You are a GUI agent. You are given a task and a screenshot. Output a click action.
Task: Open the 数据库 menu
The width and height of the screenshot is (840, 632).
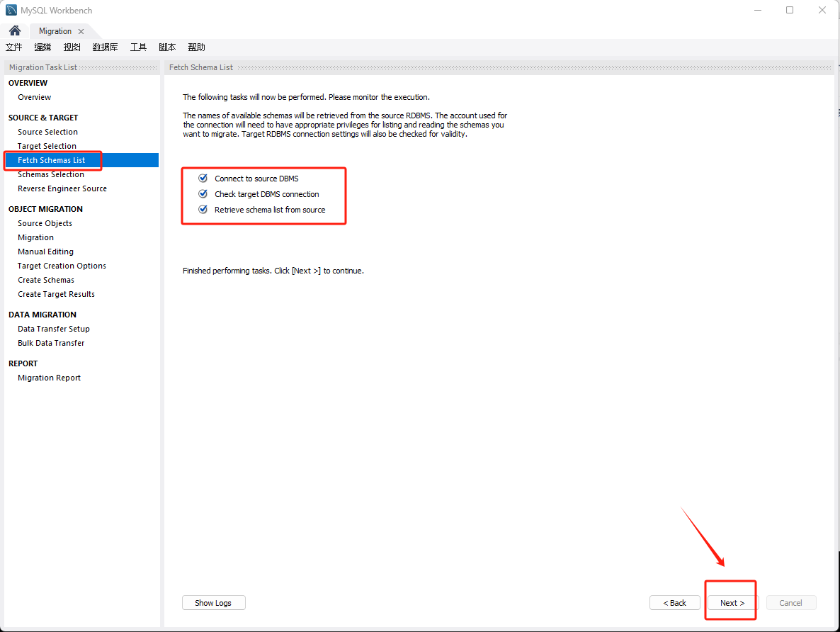(105, 47)
